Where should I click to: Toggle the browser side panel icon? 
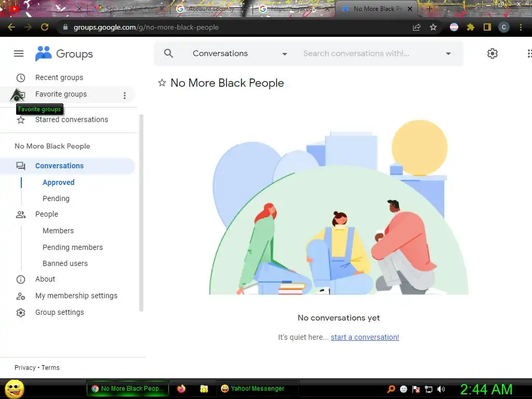point(487,27)
